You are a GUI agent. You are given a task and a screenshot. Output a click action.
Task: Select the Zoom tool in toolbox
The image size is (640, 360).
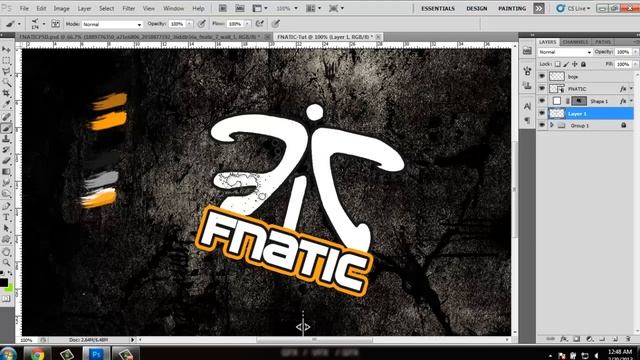[6, 263]
